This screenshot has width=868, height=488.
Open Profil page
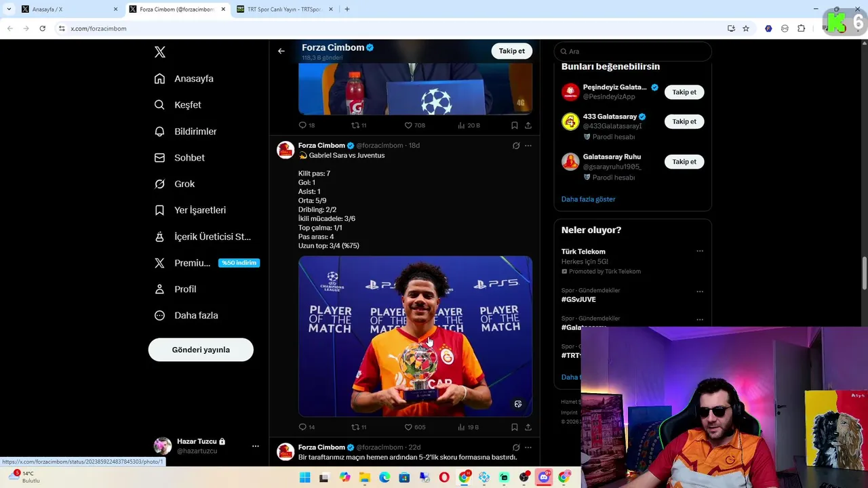[175, 289]
